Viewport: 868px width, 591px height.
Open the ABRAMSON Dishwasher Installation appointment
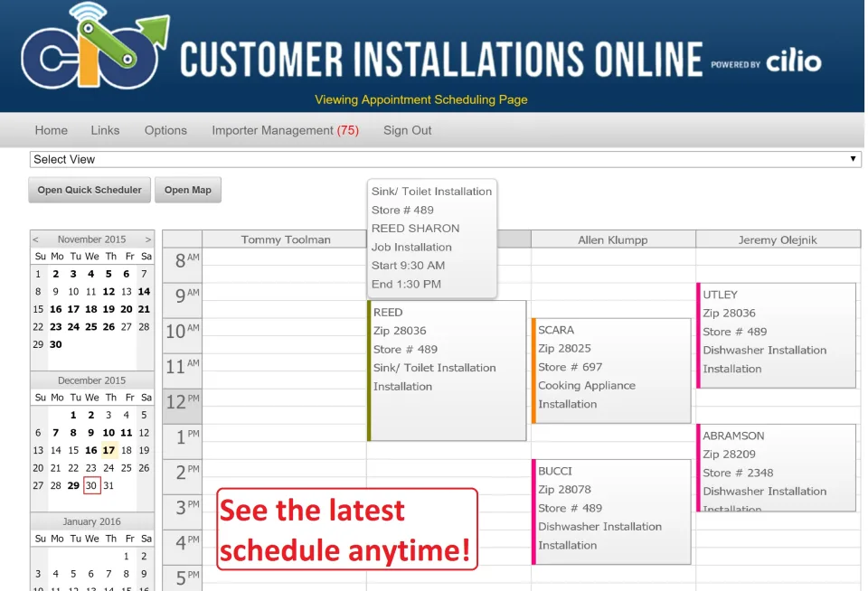pyautogui.click(x=776, y=467)
